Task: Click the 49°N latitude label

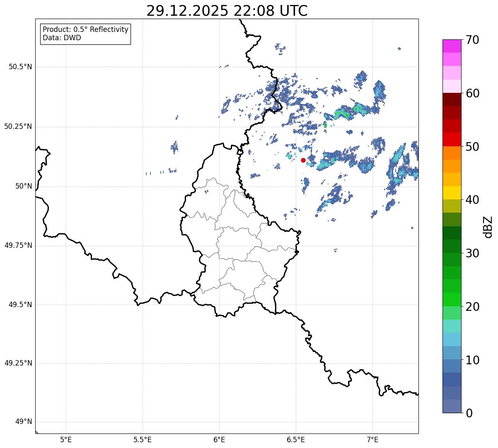Action: coord(24,422)
